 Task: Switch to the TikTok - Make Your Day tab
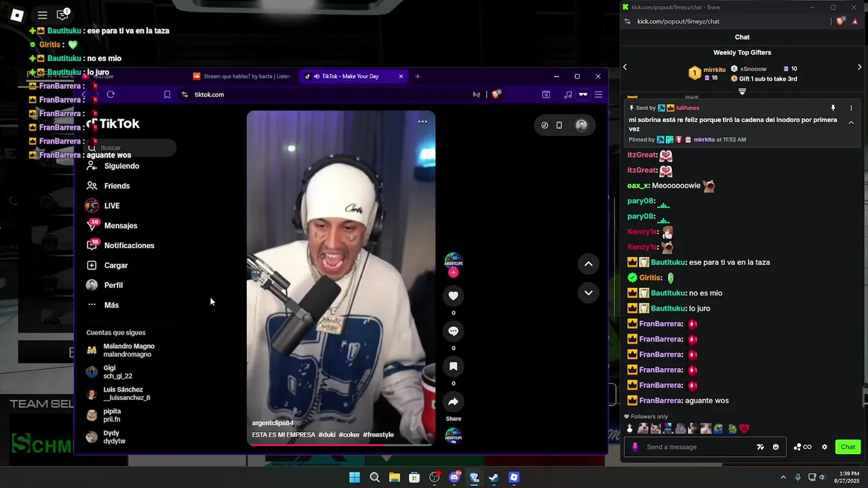[350, 76]
